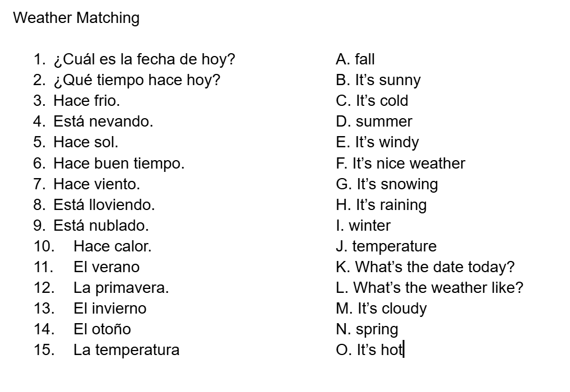Click the "El otoño" list entry

click(x=102, y=329)
